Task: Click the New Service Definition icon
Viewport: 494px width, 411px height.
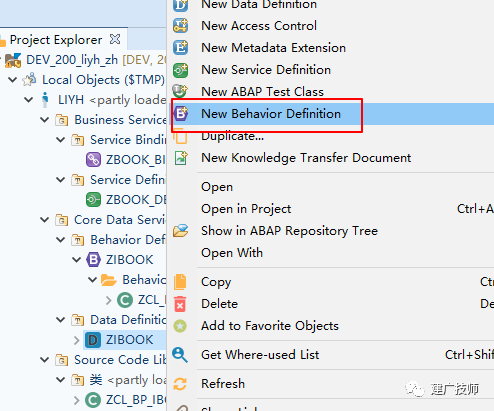Action: (x=180, y=70)
